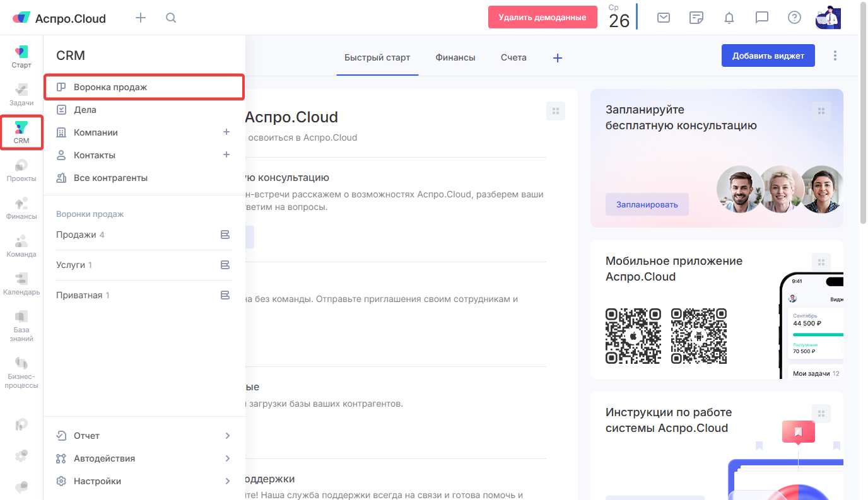The height and width of the screenshot is (500, 868).
Task: Open Задачи in the left sidebar
Action: pos(21,95)
